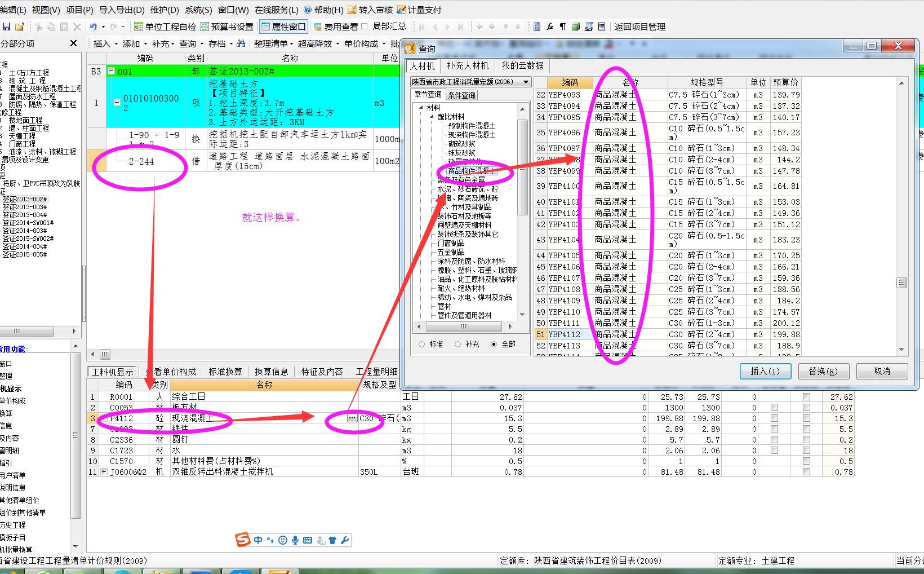Click the Cut scissors icon
The height and width of the screenshot is (574, 924).
click(38, 27)
